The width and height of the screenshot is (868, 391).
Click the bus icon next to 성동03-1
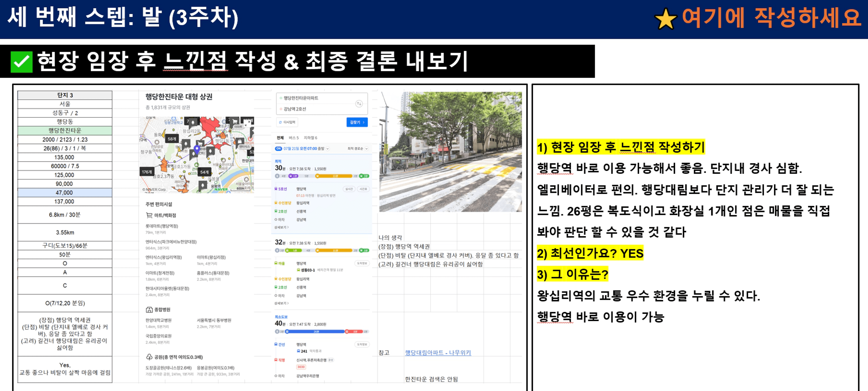point(298,270)
